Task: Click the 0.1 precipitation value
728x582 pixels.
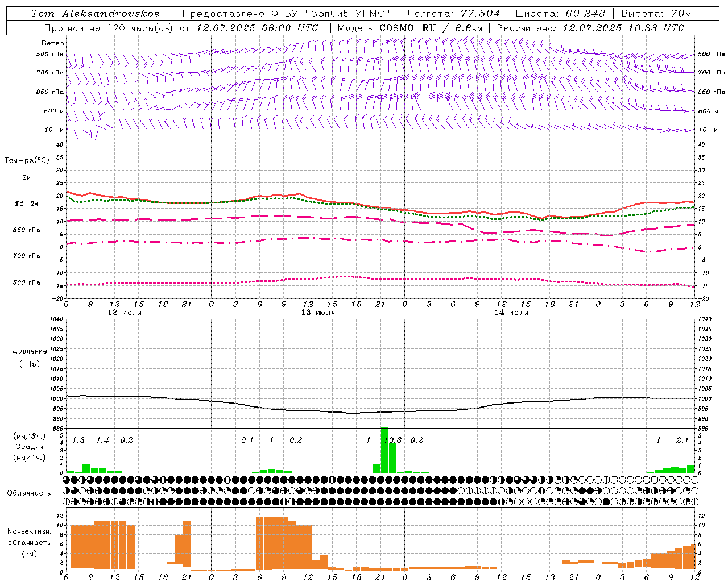Action: click(x=247, y=440)
